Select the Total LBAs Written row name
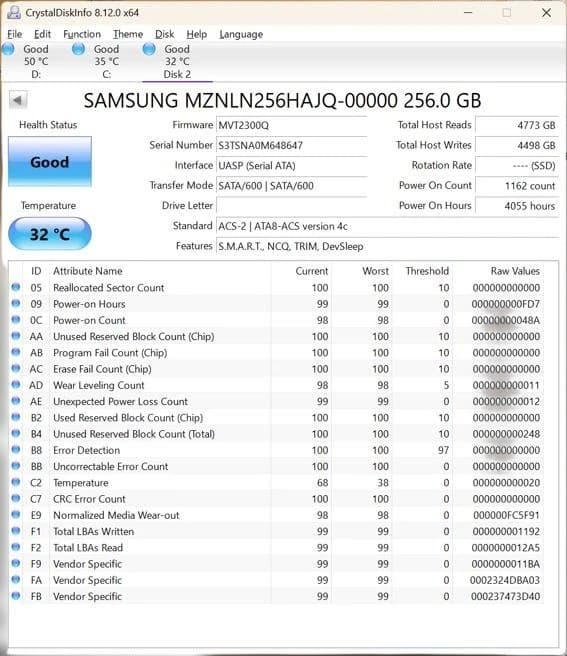 click(x=93, y=531)
